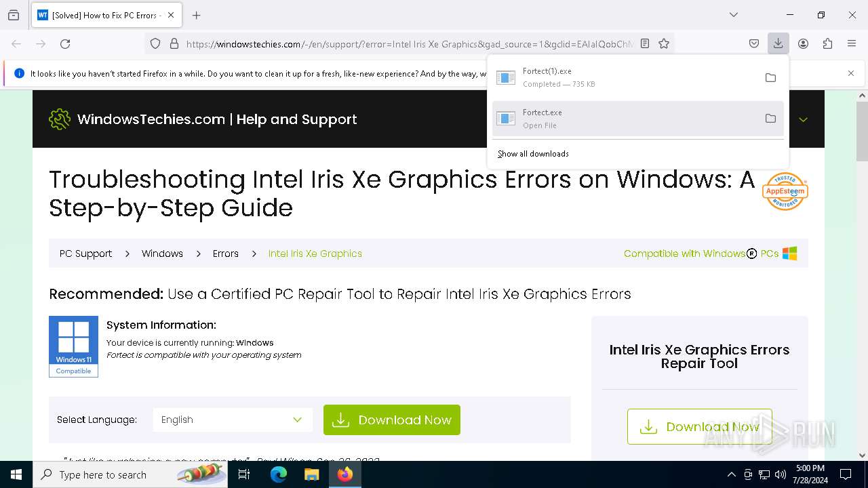Click the Windows 11 Compatible image
The height and width of the screenshot is (488, 868).
click(73, 346)
